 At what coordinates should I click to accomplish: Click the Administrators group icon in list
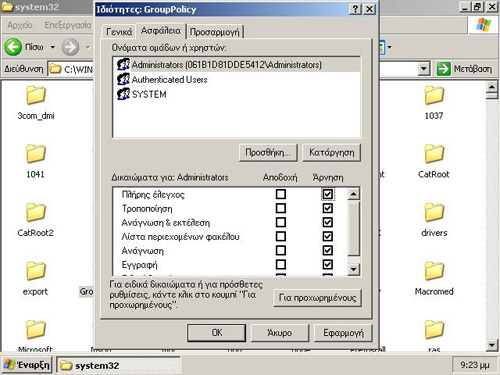click(x=123, y=64)
